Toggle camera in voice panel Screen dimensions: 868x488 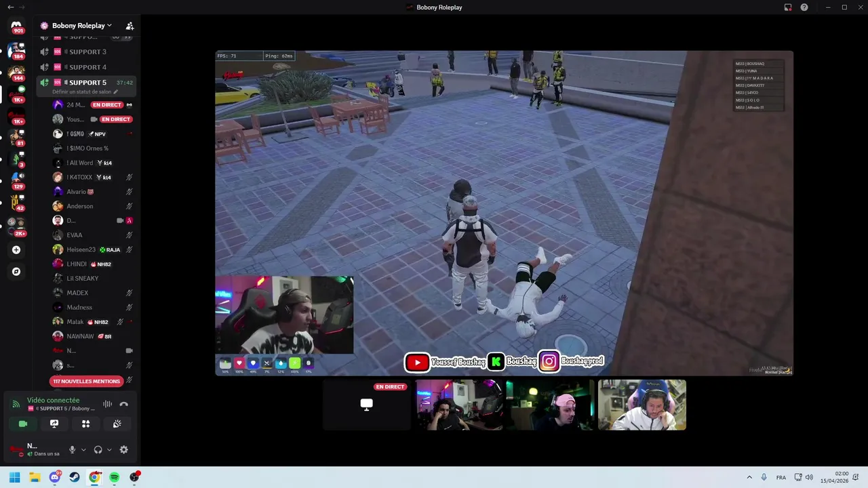(23, 424)
